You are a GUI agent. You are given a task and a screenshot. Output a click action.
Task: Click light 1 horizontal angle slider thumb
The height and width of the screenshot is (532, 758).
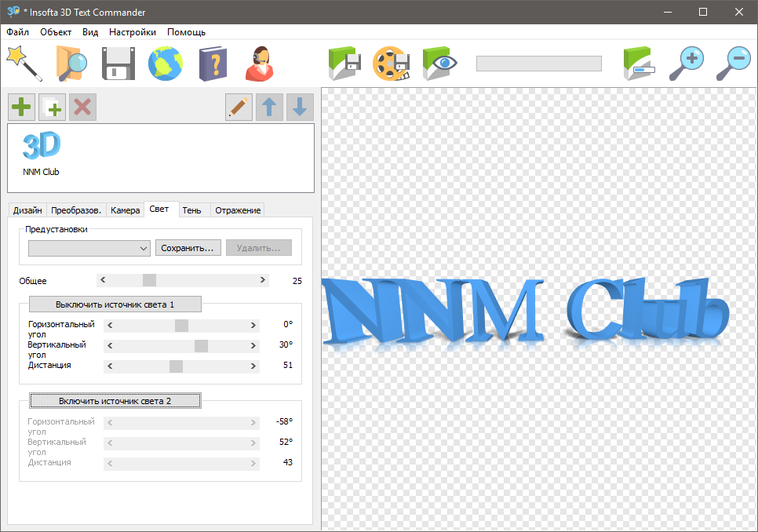pos(181,325)
